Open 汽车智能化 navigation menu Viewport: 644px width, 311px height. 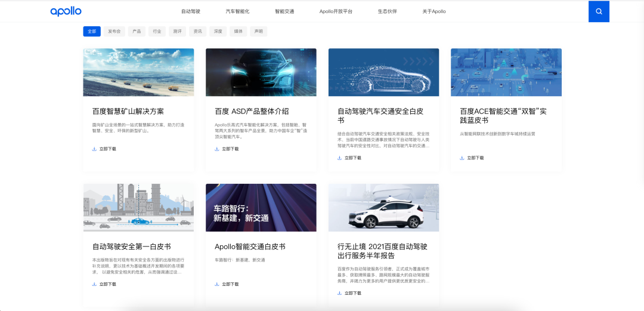[237, 11]
